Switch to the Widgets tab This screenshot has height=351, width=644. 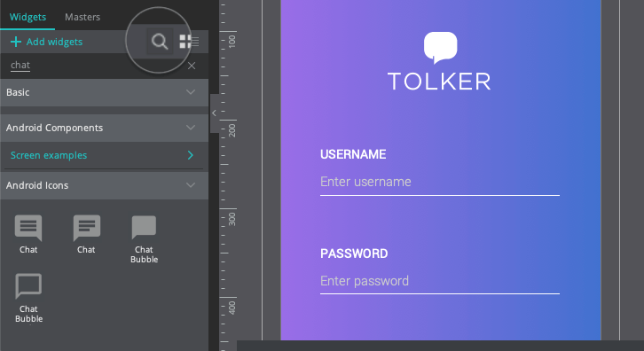click(27, 17)
